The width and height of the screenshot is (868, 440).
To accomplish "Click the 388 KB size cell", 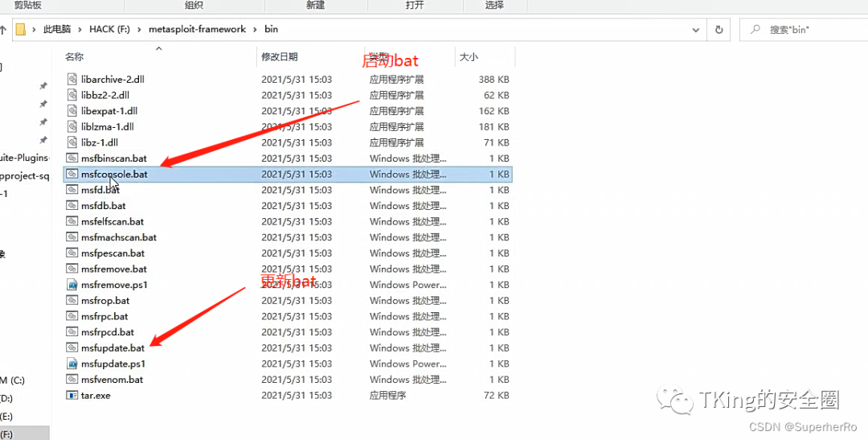I will tap(493, 80).
